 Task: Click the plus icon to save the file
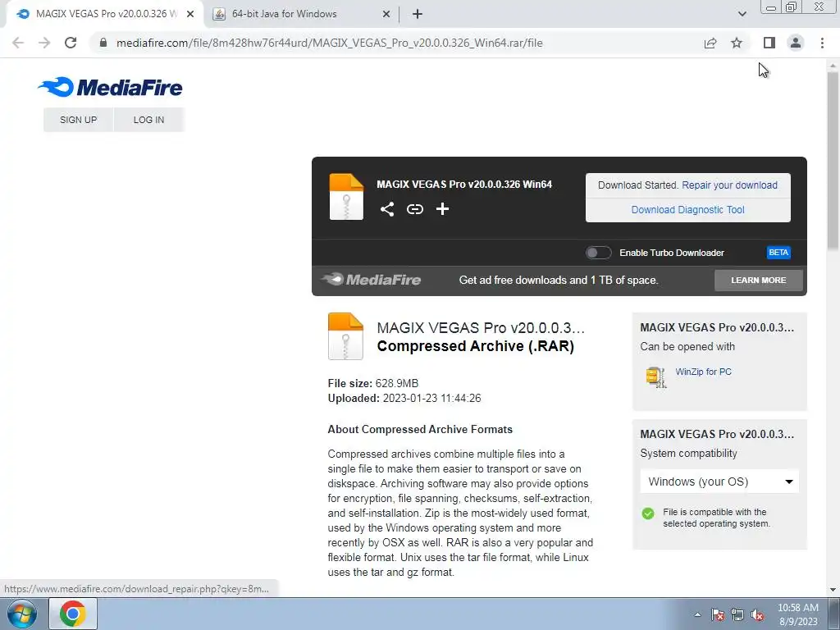pos(442,209)
